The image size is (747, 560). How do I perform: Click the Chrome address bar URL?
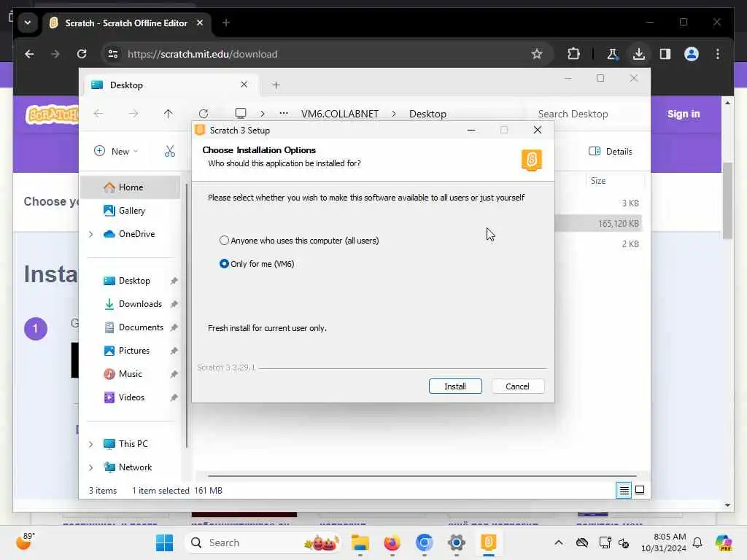tap(203, 54)
